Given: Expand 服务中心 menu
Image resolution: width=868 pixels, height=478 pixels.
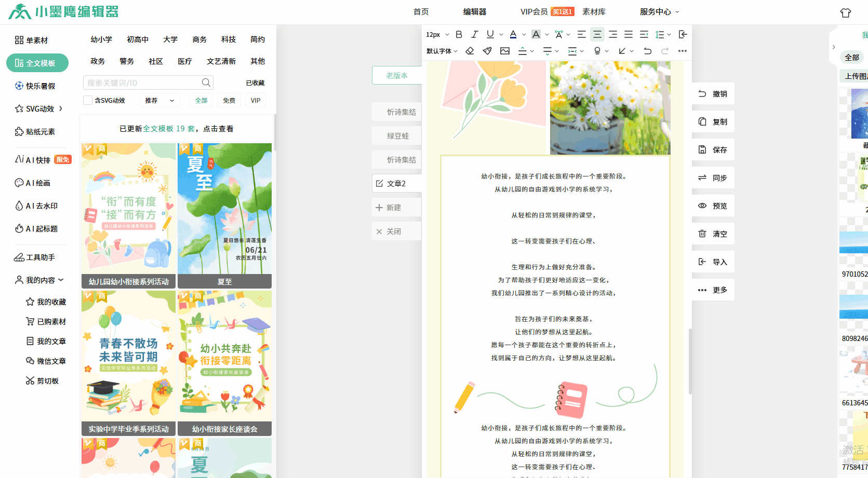Looking at the screenshot, I should [659, 11].
